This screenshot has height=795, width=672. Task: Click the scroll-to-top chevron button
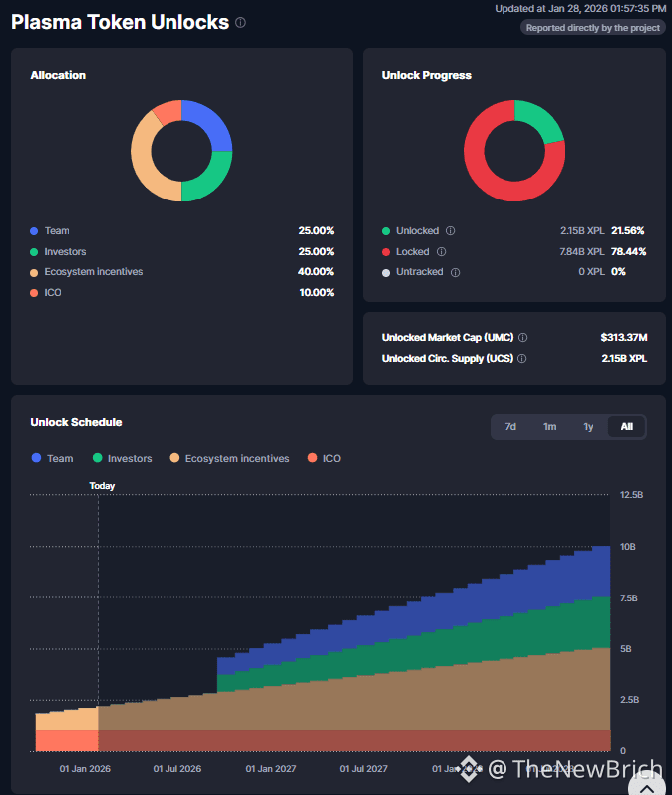click(647, 786)
